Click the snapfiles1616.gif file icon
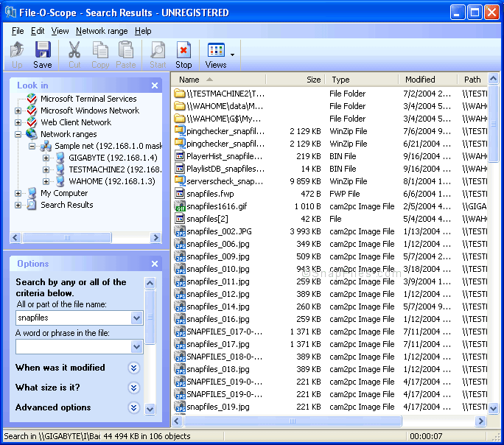The width and height of the screenshot is (504, 445). 180,206
